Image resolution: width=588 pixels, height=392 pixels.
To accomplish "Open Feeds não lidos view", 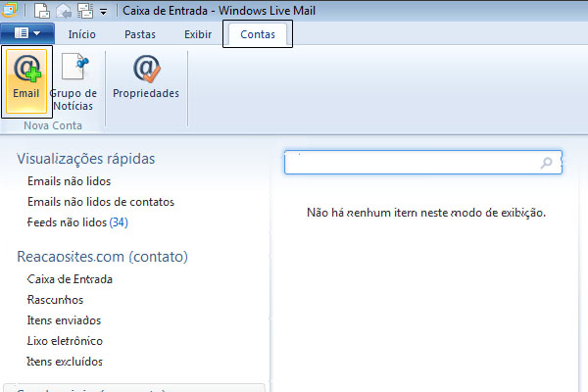I will point(77,222).
